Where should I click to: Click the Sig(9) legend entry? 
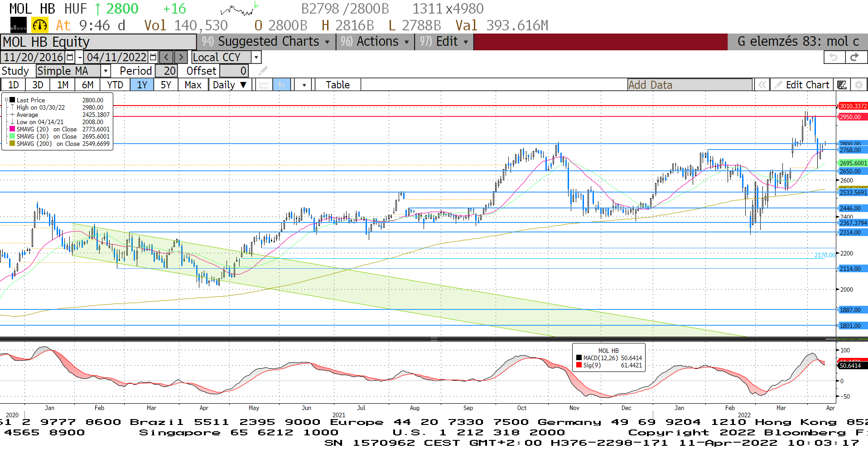tap(609, 365)
